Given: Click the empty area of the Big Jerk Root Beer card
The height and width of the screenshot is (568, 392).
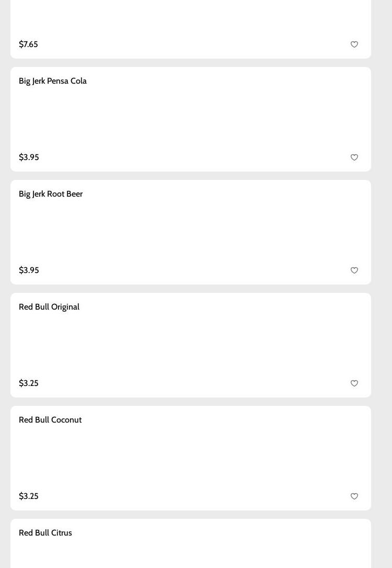Looking at the screenshot, I should pyautogui.click(x=191, y=232).
